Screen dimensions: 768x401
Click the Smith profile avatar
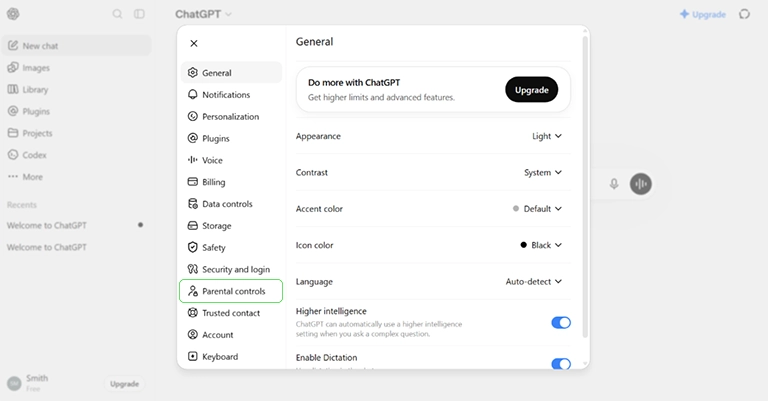tap(14, 383)
